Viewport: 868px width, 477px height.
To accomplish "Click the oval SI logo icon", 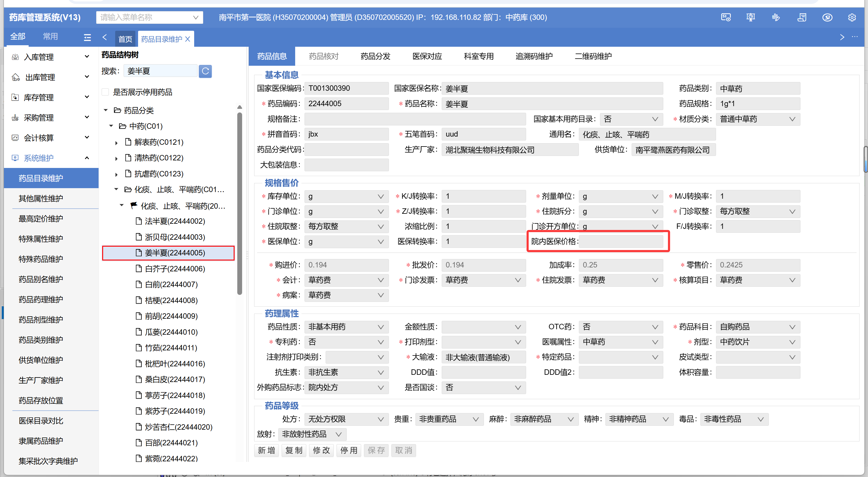I will (827, 17).
